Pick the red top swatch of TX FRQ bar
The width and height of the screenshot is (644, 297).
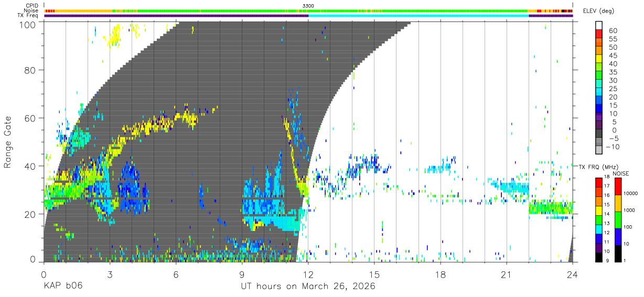[598, 182]
